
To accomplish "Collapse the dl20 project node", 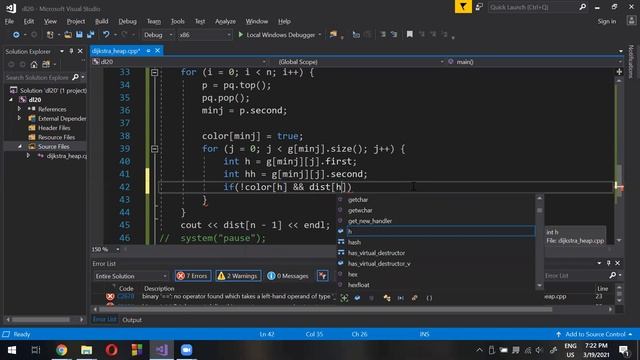I will (x=11, y=100).
